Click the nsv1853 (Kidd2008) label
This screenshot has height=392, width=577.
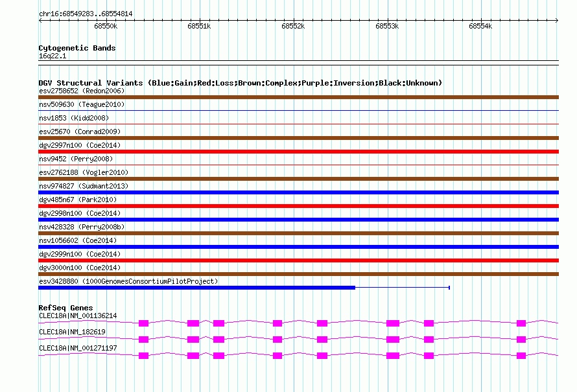[74, 118]
